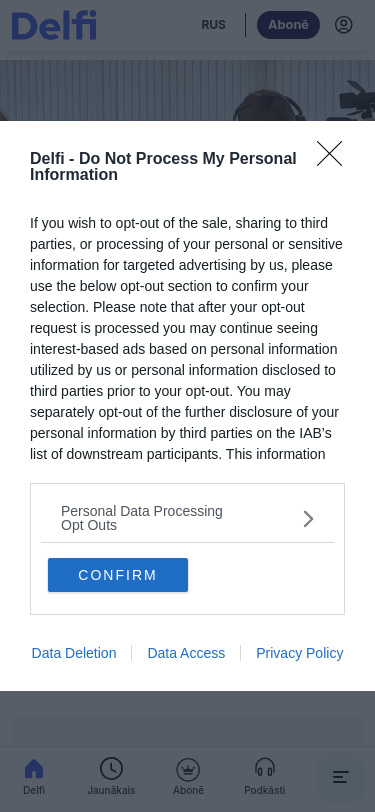The height and width of the screenshot is (812, 375).
Task: Click the Delfi logo in the header
Action: coord(54,25)
